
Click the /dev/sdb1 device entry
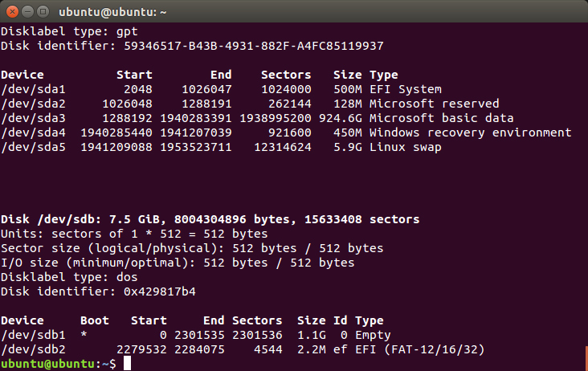[x=33, y=335]
